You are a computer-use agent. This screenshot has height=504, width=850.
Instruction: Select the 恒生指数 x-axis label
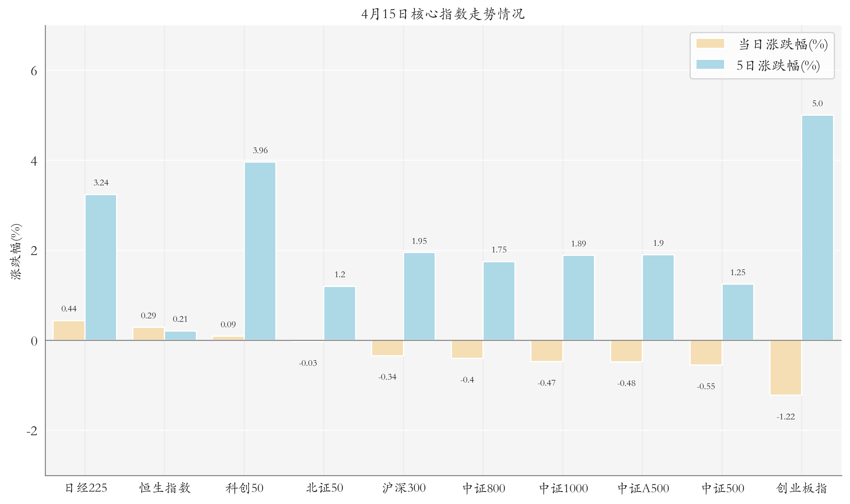coord(165,488)
